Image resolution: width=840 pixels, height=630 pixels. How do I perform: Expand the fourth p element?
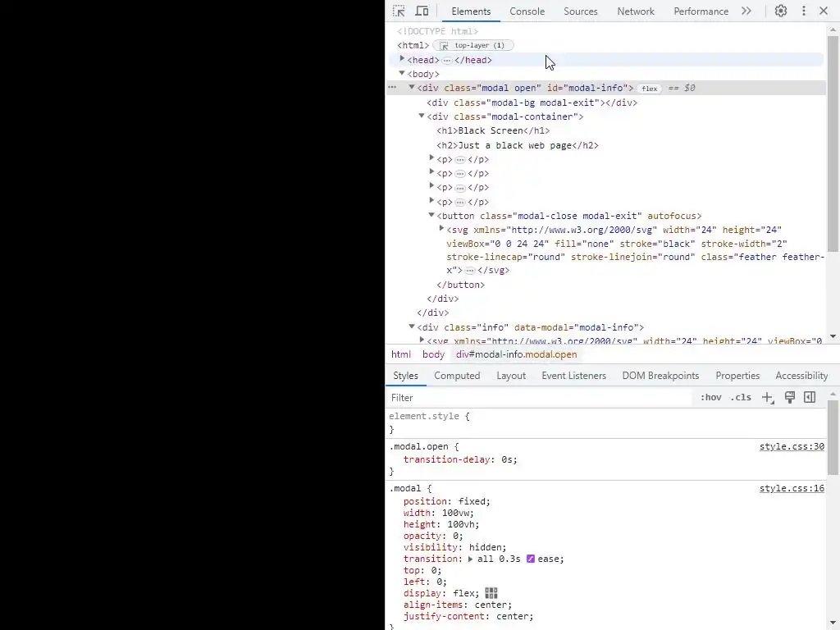coord(431,200)
